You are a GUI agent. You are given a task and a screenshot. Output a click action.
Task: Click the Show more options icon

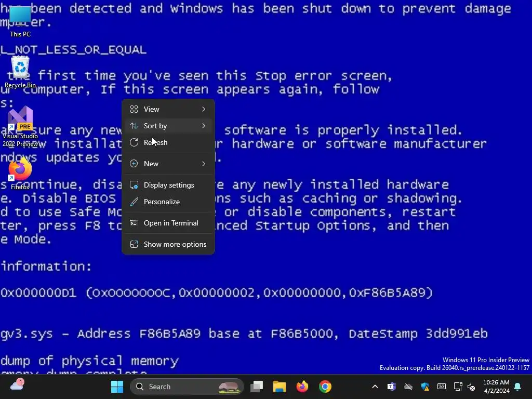pyautogui.click(x=134, y=244)
